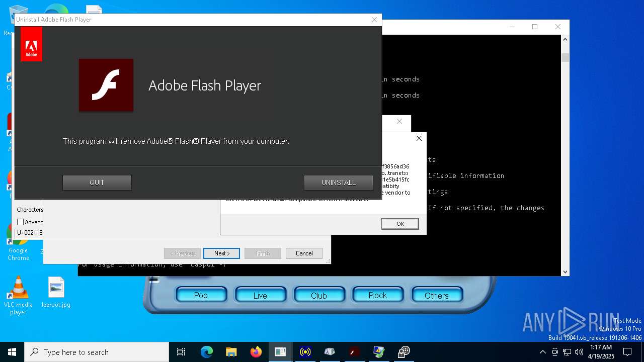The image size is (644, 362).
Task: Open File Explorer from the taskbar
Action: point(231,352)
